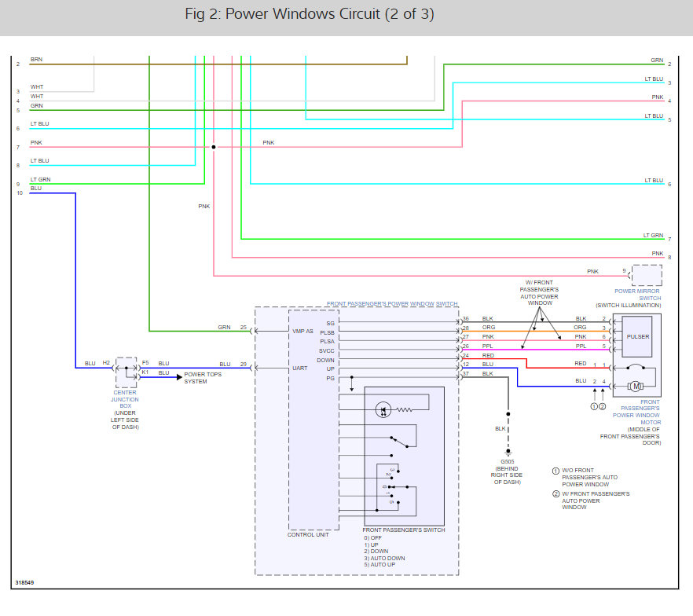The height and width of the screenshot is (616, 693).
Task: Click the PG terminal label
Action: pos(330,378)
